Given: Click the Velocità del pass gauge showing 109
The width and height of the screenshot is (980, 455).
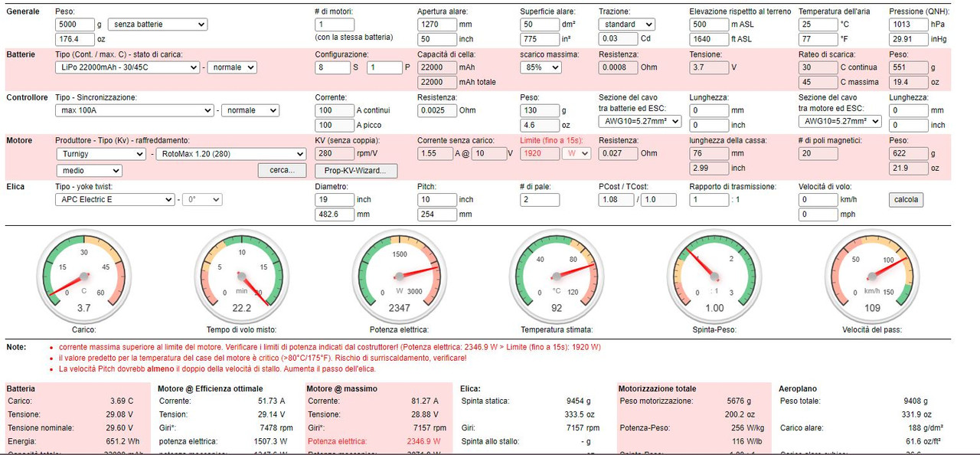Looking at the screenshot, I should [872, 275].
